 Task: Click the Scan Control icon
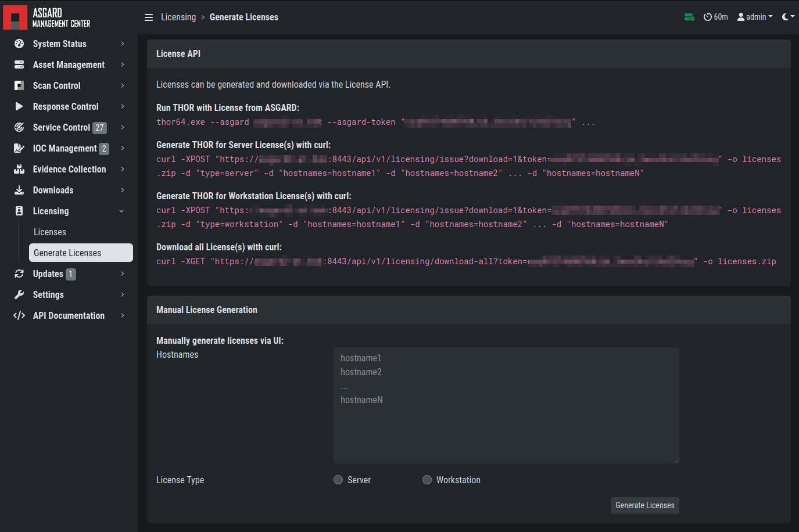(19, 85)
